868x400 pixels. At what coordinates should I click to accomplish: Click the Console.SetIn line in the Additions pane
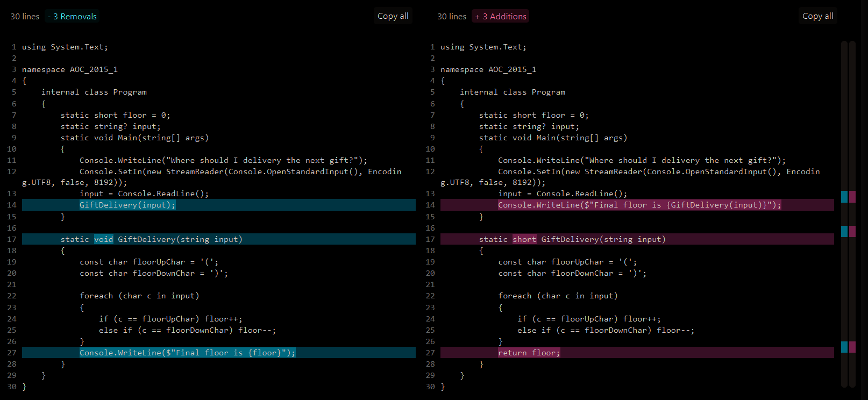click(x=630, y=177)
